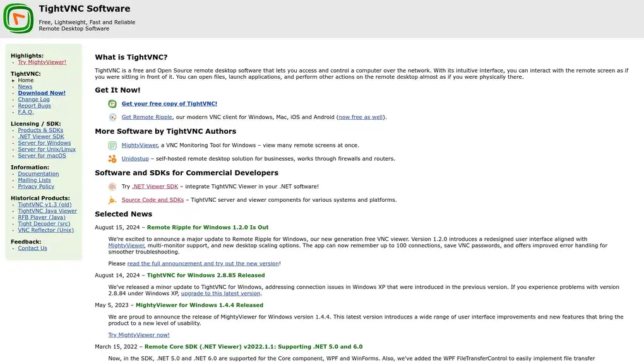
Task: Click 'read the full announcement' link
Action: coord(203,264)
